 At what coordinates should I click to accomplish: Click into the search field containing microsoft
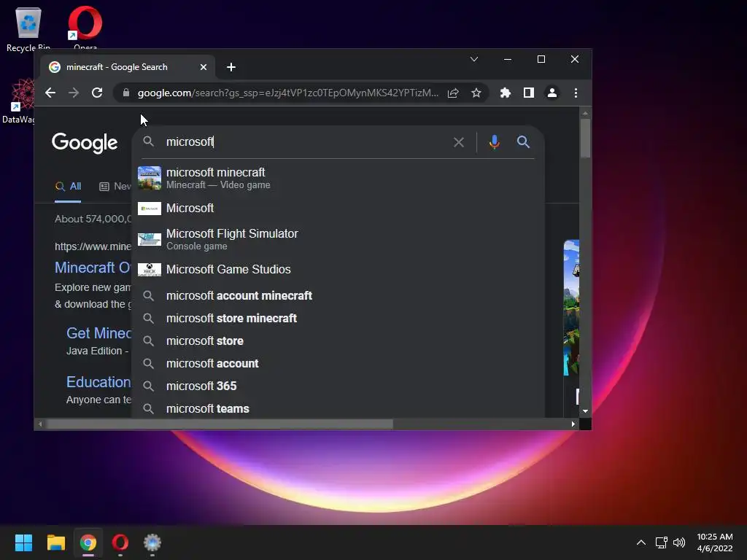click(305, 142)
